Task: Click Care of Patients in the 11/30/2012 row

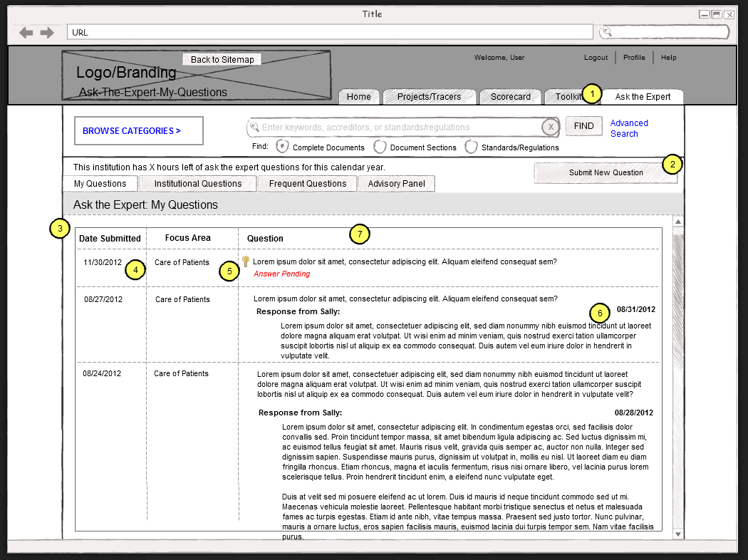Action: (x=182, y=262)
